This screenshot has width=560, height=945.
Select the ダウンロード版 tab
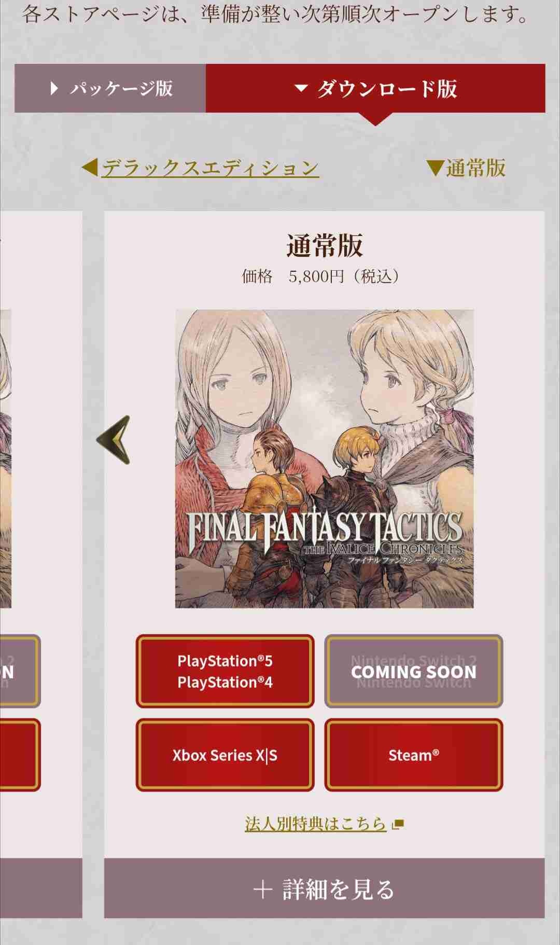[x=375, y=88]
